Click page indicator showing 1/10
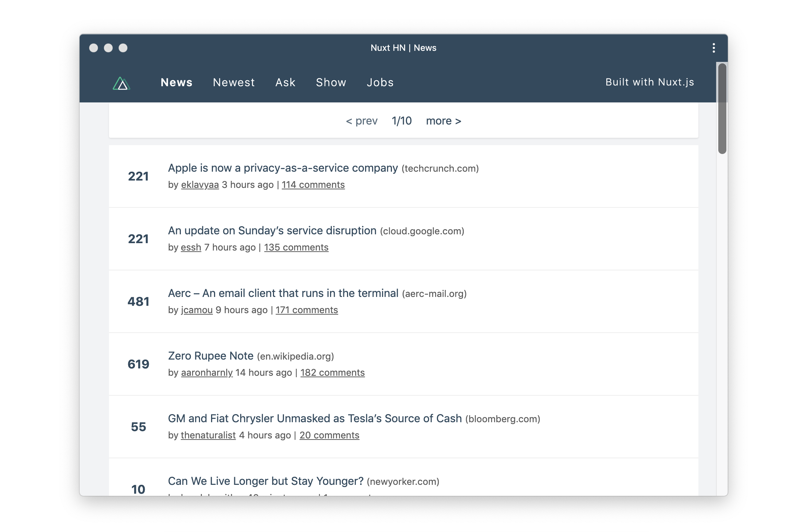The height and width of the screenshot is (532, 803). click(x=402, y=120)
